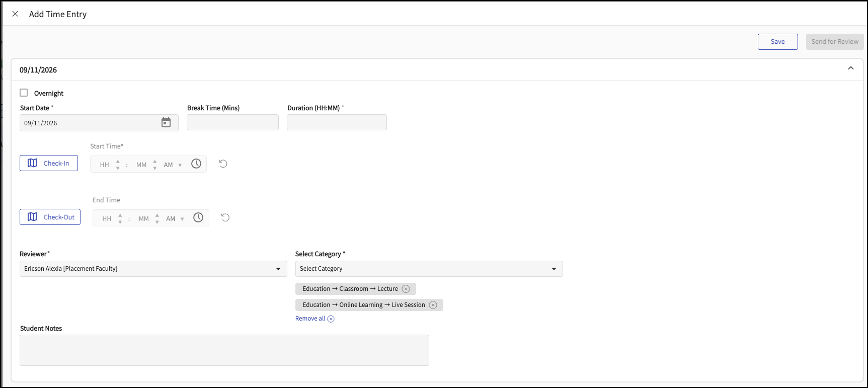This screenshot has width=868, height=388.
Task: Close the Add Time Entry dialog
Action: tap(16, 14)
